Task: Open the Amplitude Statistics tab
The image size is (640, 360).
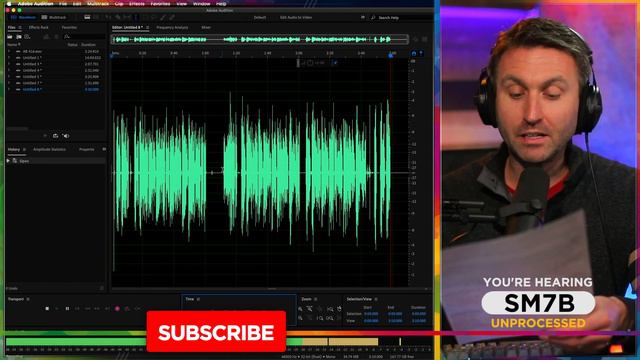Action: 49,149
